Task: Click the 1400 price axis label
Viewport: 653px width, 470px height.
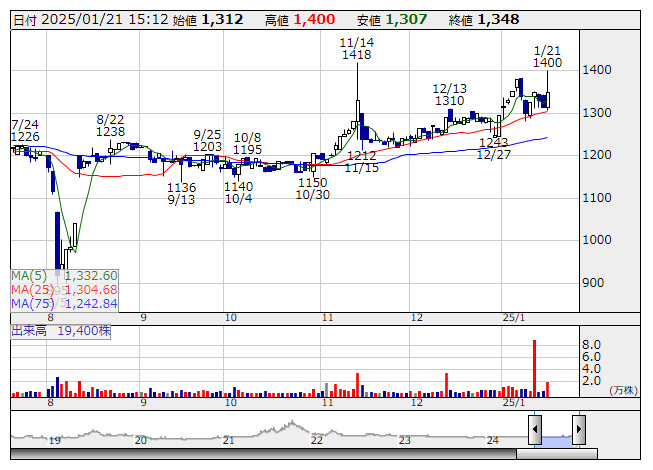Action: 596,70
